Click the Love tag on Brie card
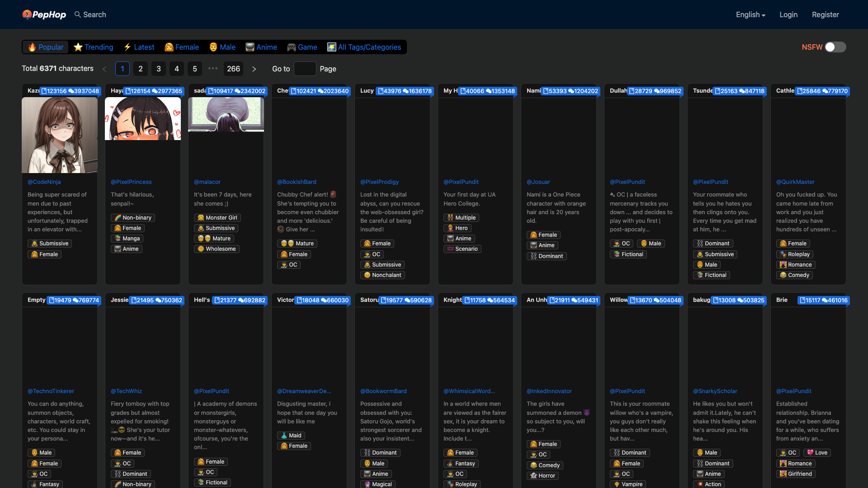Image resolution: width=868 pixels, height=488 pixels. pyautogui.click(x=817, y=453)
